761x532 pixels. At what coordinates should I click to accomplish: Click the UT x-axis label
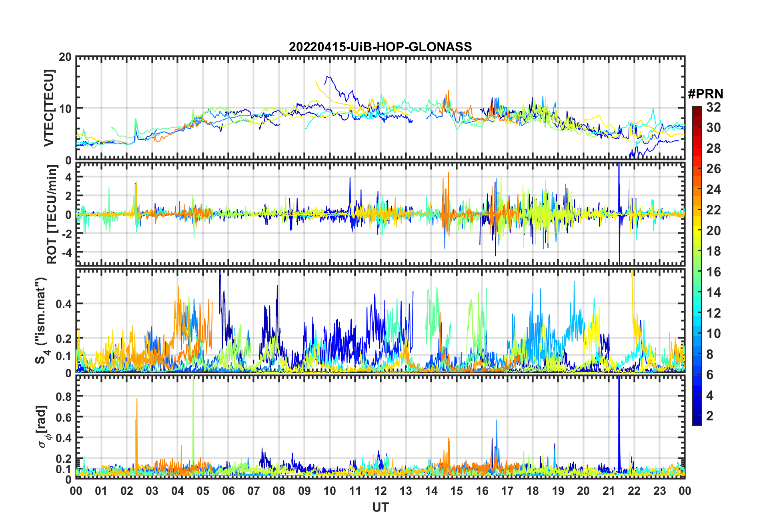click(380, 507)
